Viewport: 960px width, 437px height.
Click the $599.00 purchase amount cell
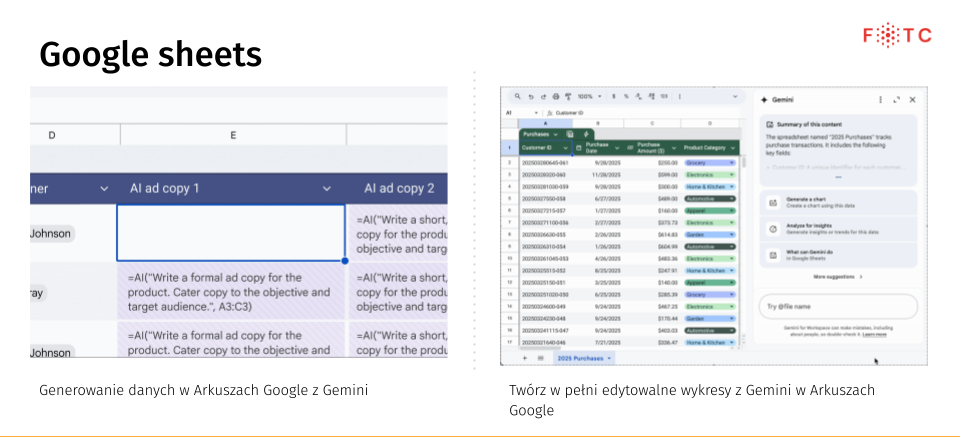(653, 174)
